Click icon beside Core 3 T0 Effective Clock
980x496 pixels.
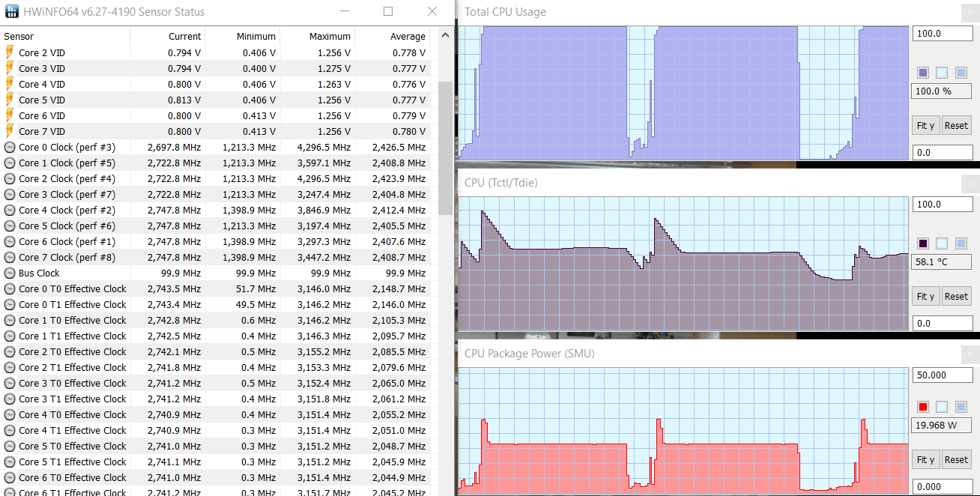(10, 383)
